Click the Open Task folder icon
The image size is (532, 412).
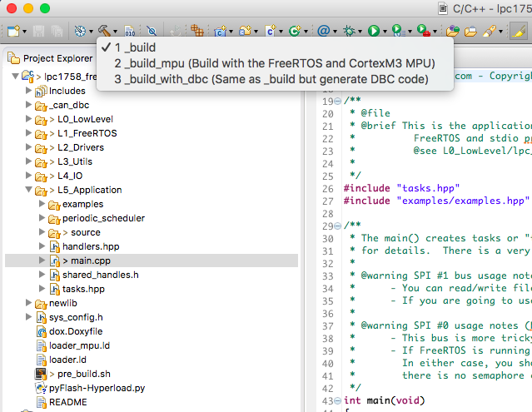tap(470, 31)
